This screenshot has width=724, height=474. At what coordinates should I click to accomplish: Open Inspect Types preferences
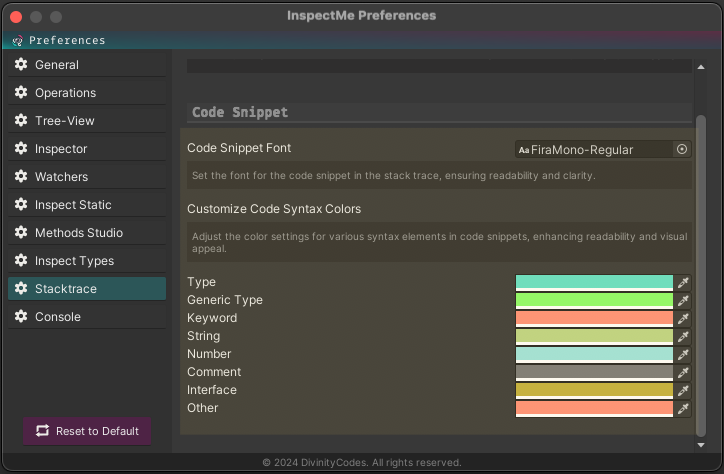[87, 261]
